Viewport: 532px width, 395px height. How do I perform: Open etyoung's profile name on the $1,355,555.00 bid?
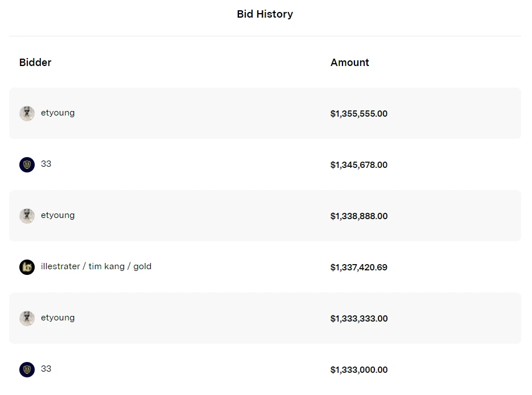click(57, 113)
